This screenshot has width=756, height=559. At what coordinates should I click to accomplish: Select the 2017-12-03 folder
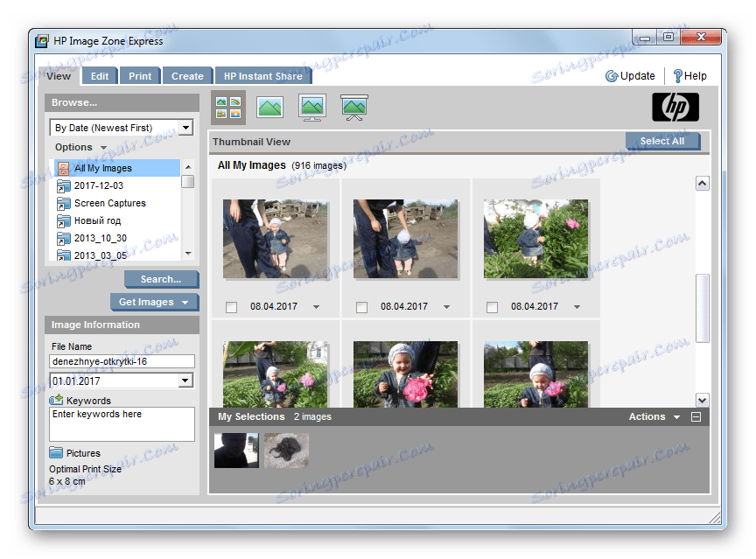[98, 186]
